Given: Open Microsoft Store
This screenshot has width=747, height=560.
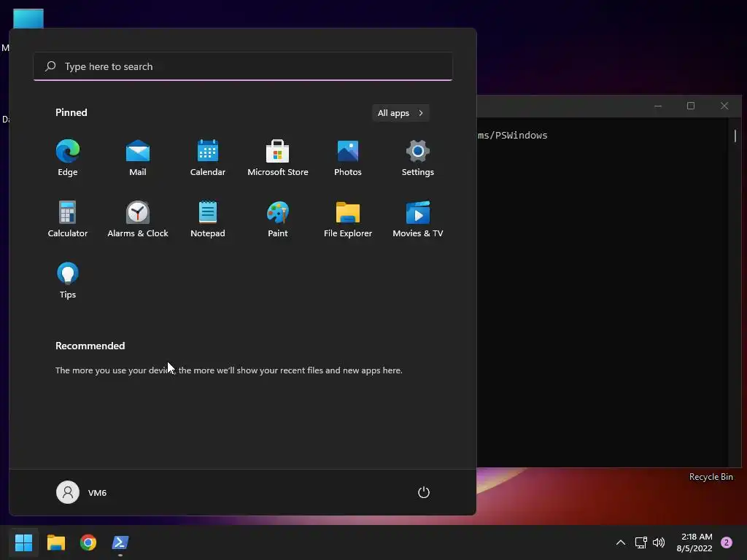Looking at the screenshot, I should pyautogui.click(x=278, y=157).
